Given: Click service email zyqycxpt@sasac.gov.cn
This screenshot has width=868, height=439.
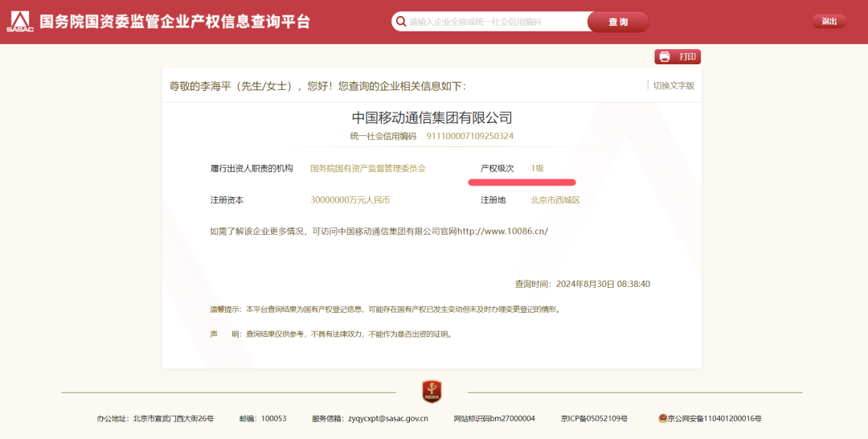Looking at the screenshot, I should click(388, 419).
